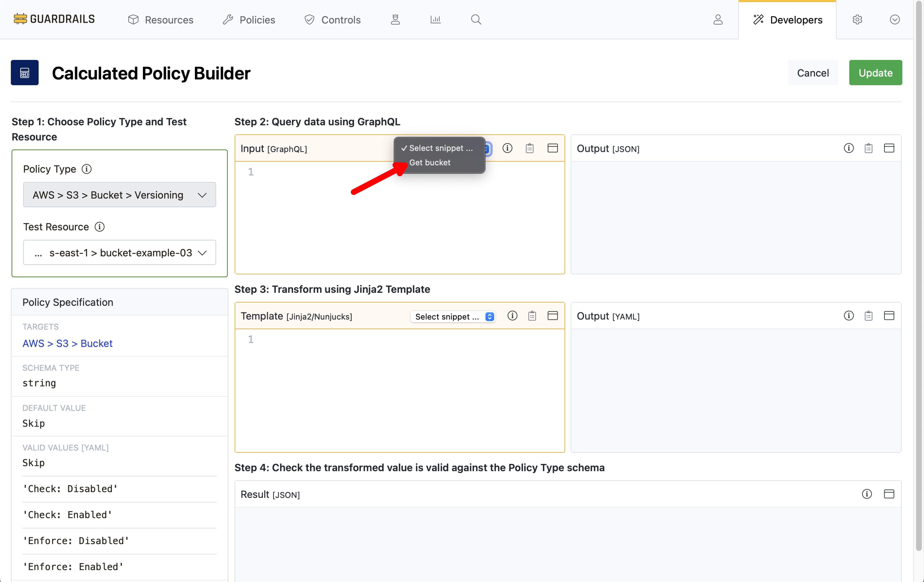Choose the Get bucket snippet option

click(429, 162)
